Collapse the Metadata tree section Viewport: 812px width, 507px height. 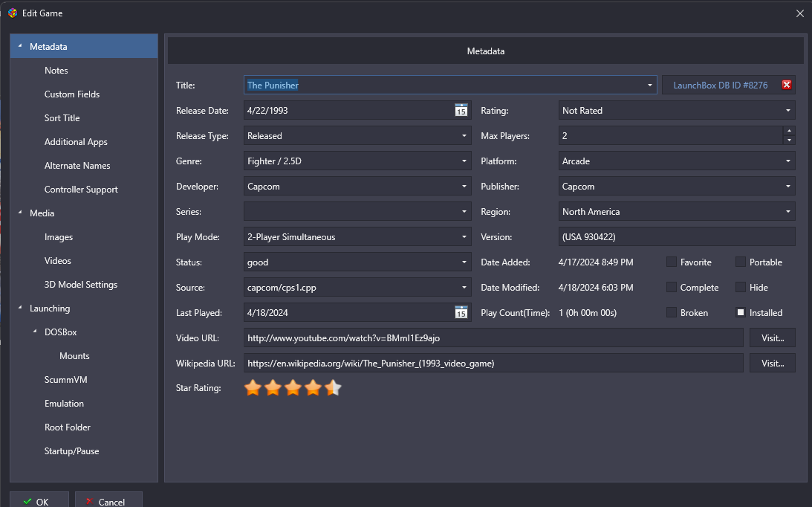tap(20, 46)
